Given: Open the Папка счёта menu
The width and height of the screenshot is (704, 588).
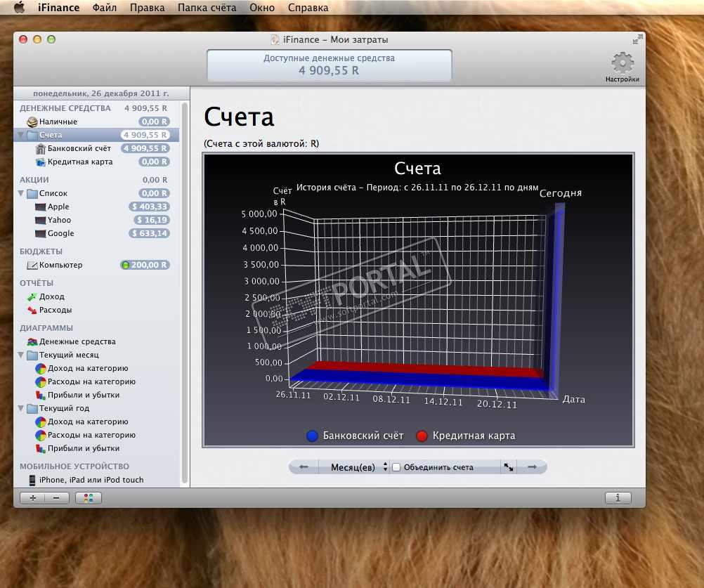Looking at the screenshot, I should click(207, 8).
